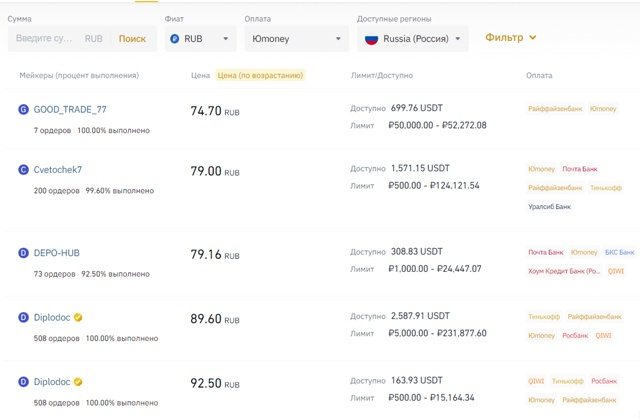Screen dimensions: 640x419
Task: Click the Russia flag icon
Action: [371, 39]
